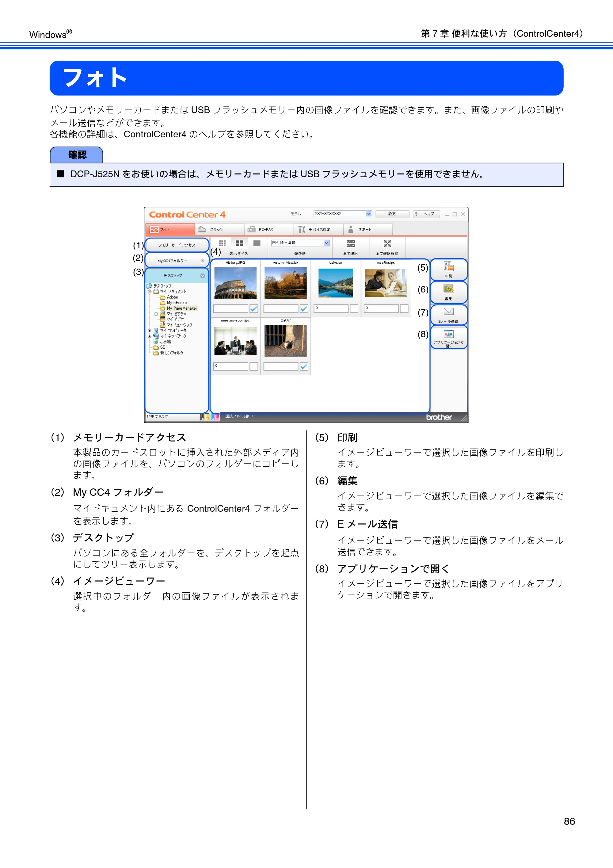Screen dimensions: 613x868
Task: Check the Lake.jpg checkbox
Action: (x=354, y=308)
